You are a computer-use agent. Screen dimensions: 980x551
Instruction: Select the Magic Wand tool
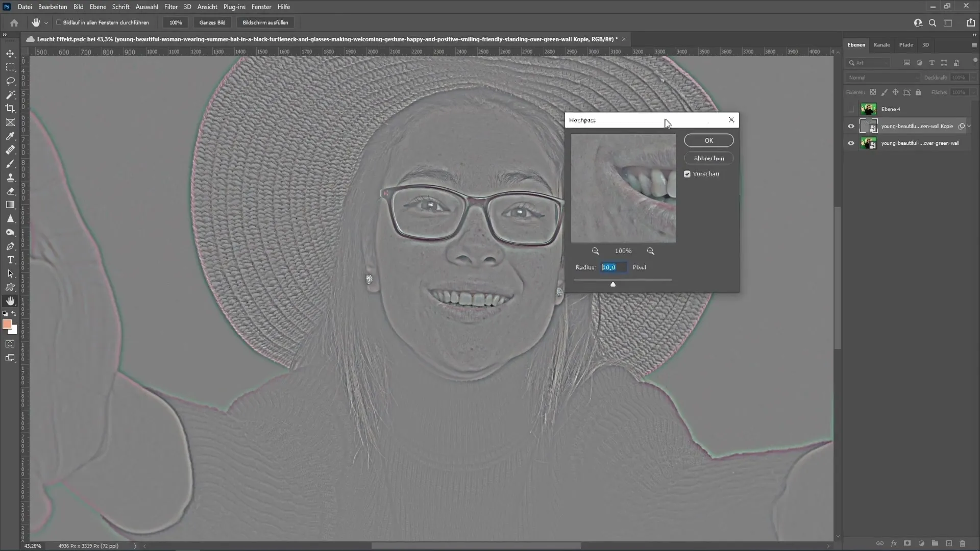(10, 95)
